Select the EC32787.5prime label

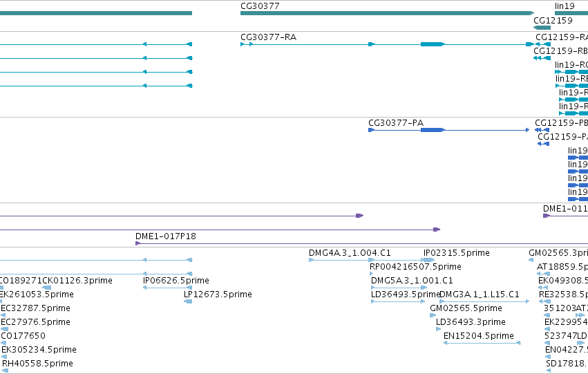point(36,308)
